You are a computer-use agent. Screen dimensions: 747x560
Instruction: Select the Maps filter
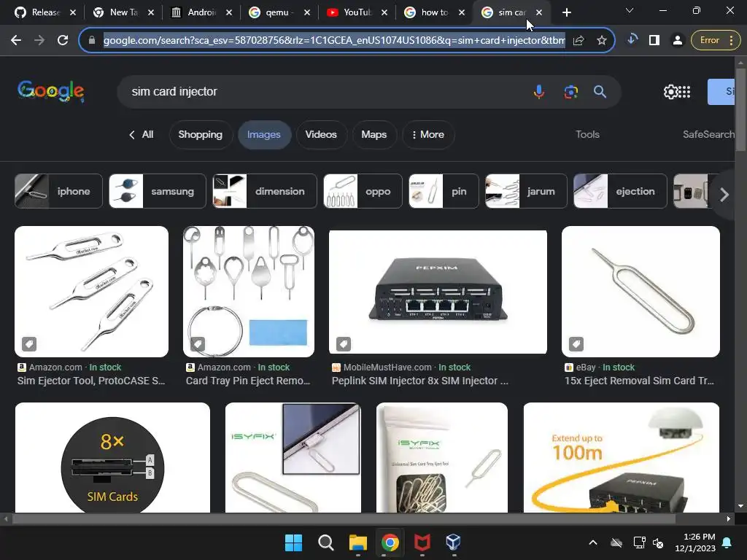click(374, 135)
